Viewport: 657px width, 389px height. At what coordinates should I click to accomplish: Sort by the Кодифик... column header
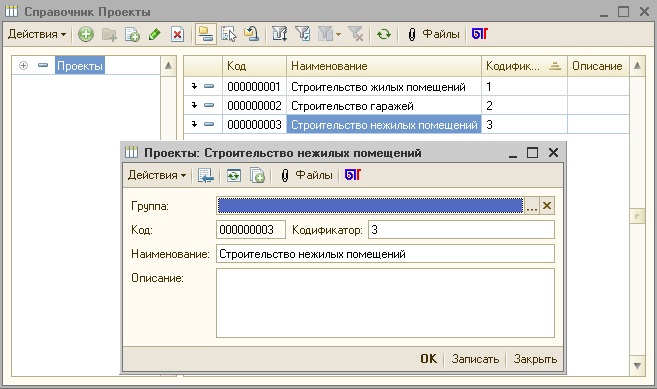(x=524, y=66)
